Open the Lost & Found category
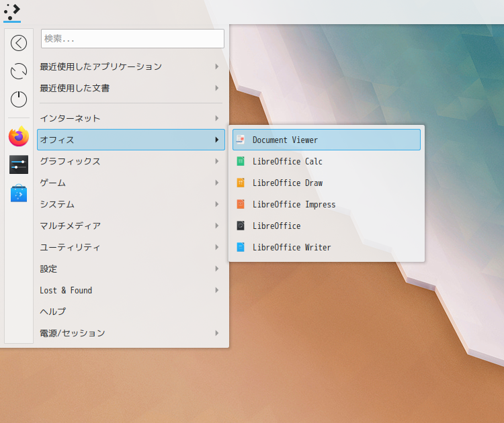Viewport: 504px width, 423px height. [131, 290]
